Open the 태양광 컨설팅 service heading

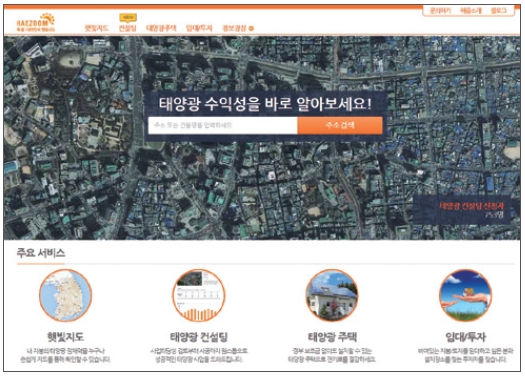click(199, 337)
